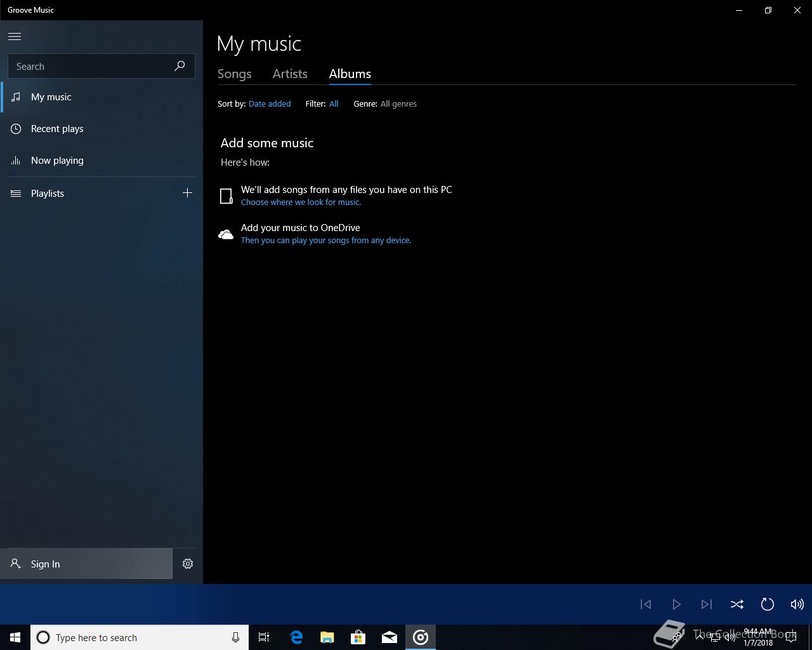Open the Sort by Date added dropdown

pos(270,103)
